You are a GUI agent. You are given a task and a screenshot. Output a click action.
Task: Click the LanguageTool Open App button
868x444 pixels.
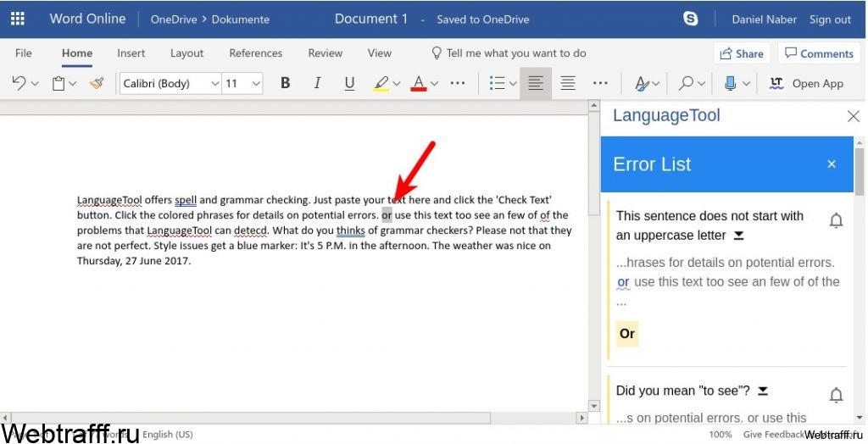[806, 84]
